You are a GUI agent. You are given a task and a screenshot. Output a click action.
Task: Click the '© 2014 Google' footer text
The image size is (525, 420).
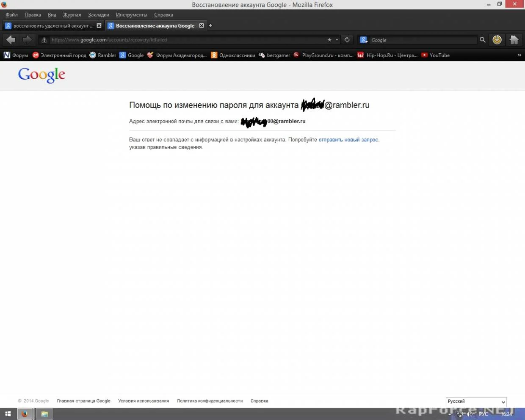pyautogui.click(x=33, y=401)
